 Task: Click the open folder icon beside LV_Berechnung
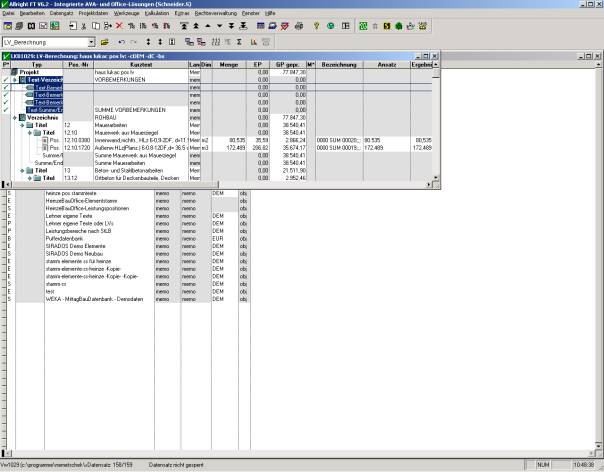click(x=104, y=42)
